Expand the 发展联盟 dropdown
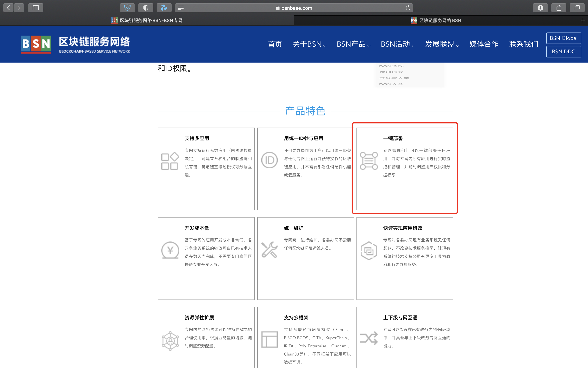Viewport: 588px width, 368px height. click(x=442, y=44)
